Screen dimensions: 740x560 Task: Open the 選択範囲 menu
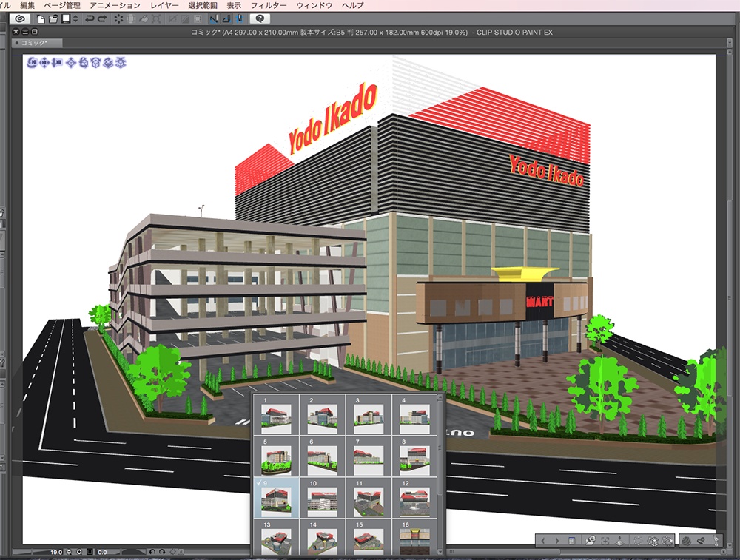click(203, 5)
